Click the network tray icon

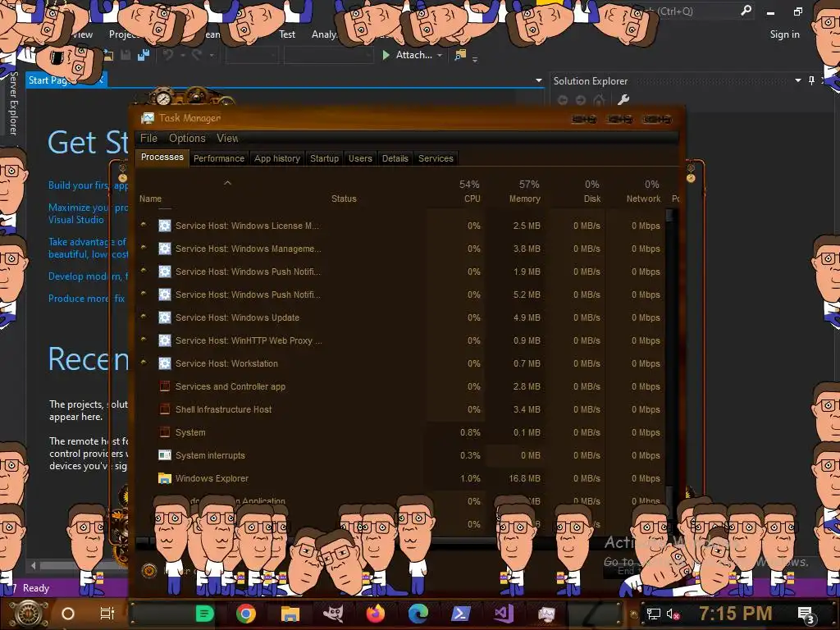(x=653, y=614)
